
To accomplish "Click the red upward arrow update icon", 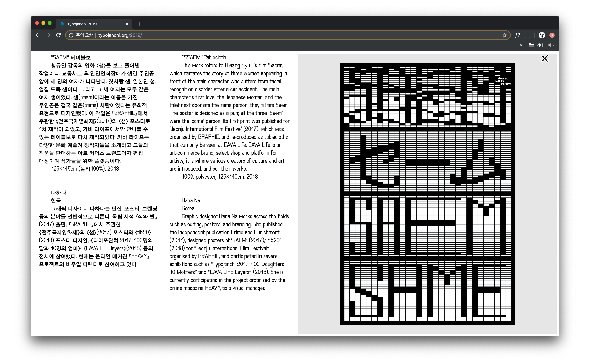I will (x=552, y=35).
